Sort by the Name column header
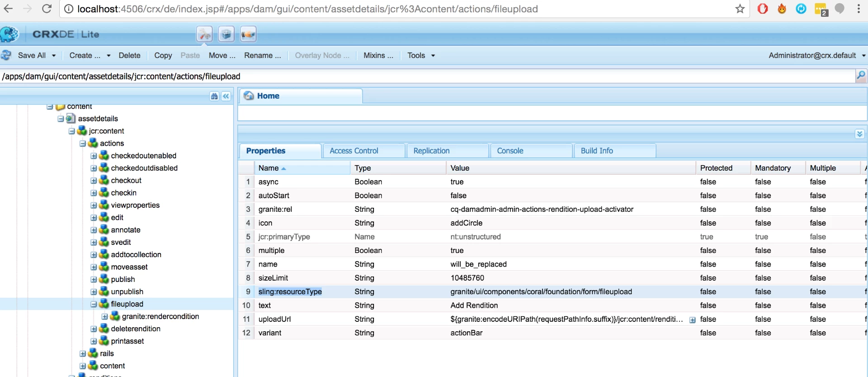The height and width of the screenshot is (377, 868). pos(302,168)
